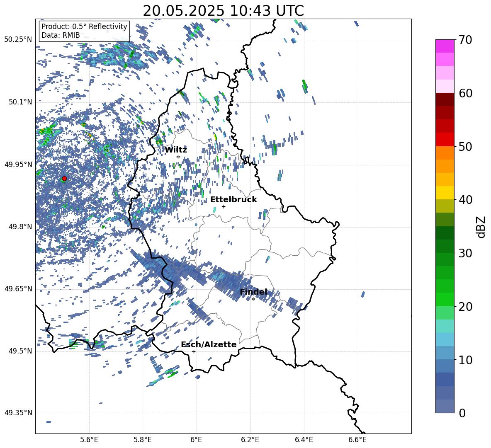The width and height of the screenshot is (491, 448).
Task: Click the olive colorbar segment below 40
Action: coord(445,206)
